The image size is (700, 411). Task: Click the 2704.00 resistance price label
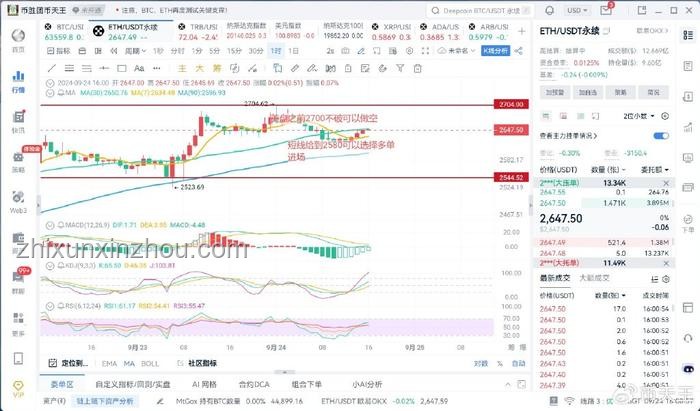[511, 104]
